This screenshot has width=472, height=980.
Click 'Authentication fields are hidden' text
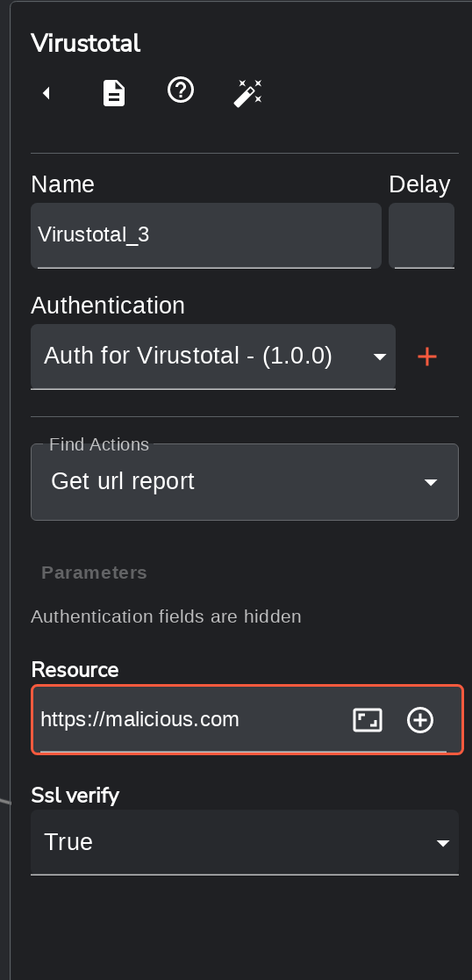pyautogui.click(x=166, y=616)
